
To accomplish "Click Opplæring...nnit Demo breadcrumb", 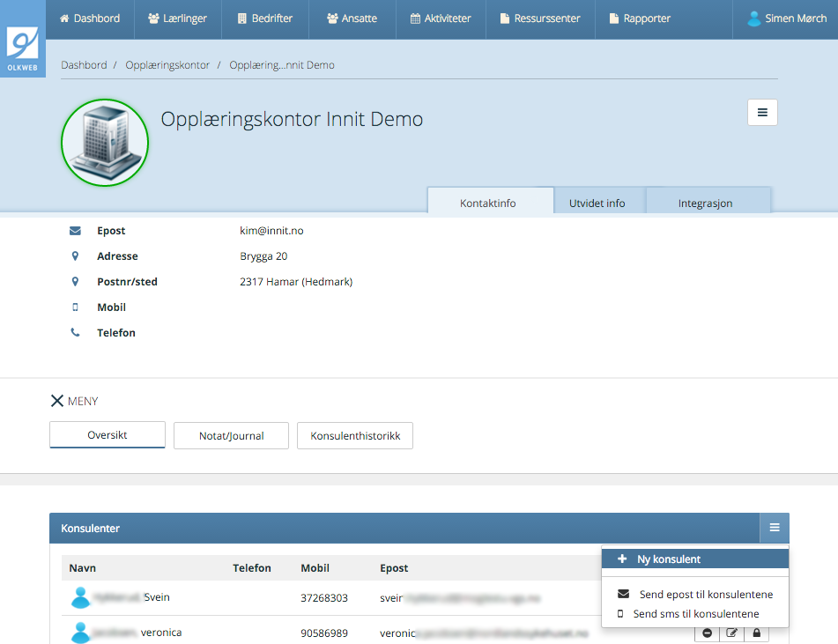I will tap(282, 65).
